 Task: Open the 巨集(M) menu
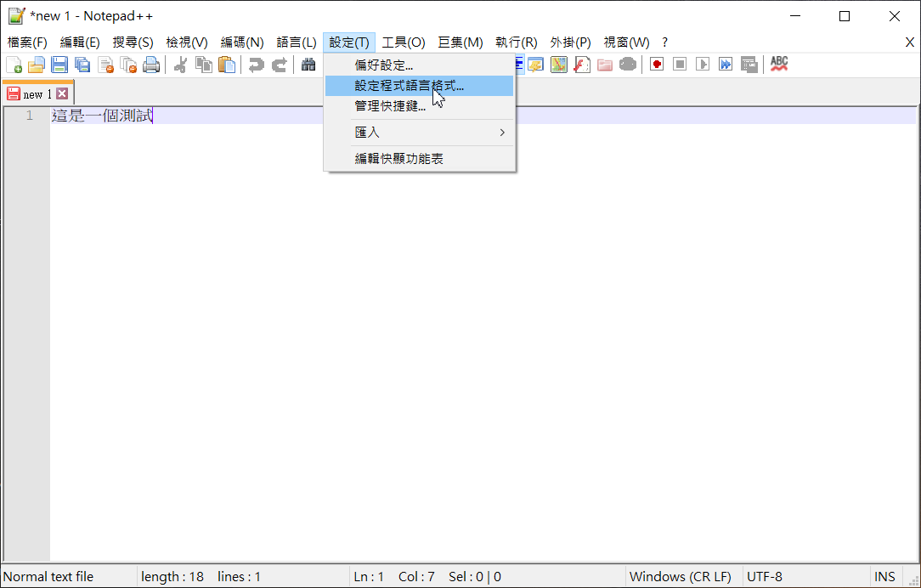tap(460, 42)
